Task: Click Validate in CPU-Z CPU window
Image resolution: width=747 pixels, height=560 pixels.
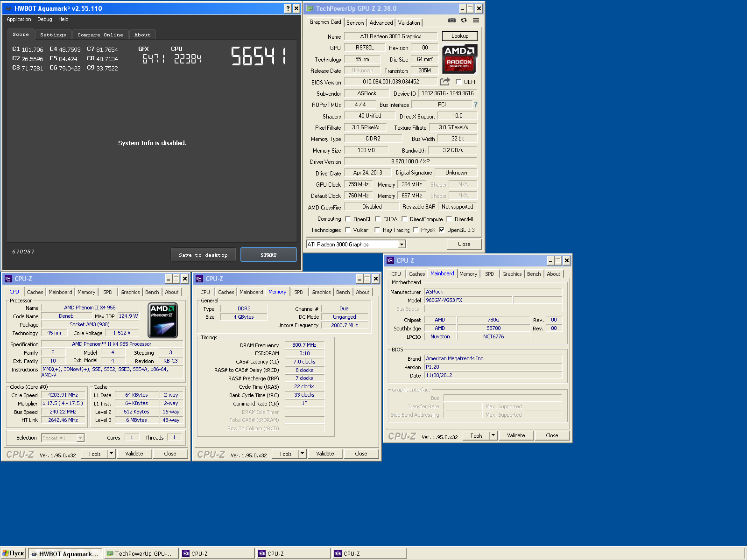Action: pos(134,454)
